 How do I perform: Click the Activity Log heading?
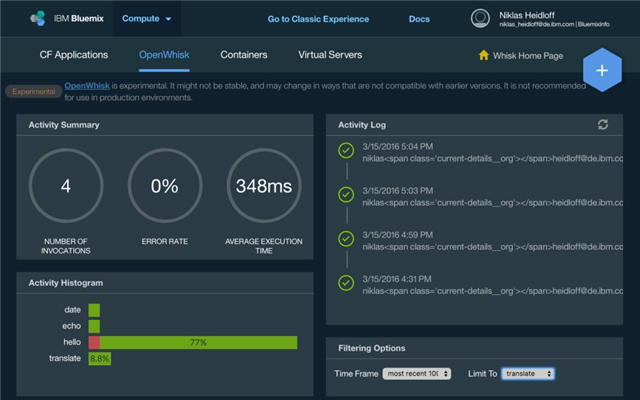tap(362, 125)
